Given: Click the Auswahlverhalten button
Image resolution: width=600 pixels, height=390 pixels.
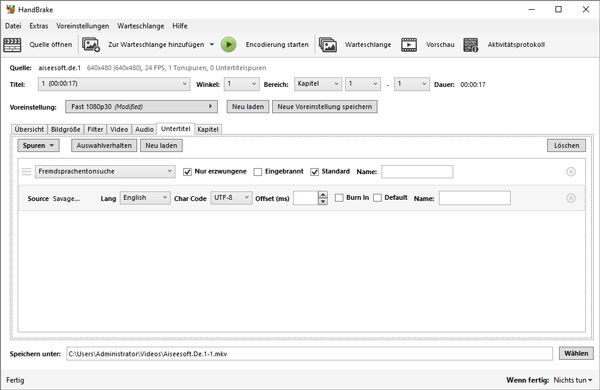Looking at the screenshot, I should [x=104, y=145].
